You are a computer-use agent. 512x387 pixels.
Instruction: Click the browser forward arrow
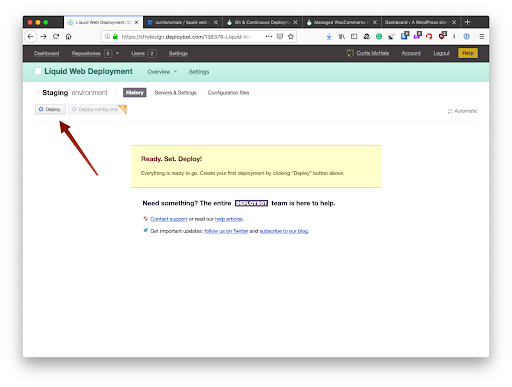[43, 37]
